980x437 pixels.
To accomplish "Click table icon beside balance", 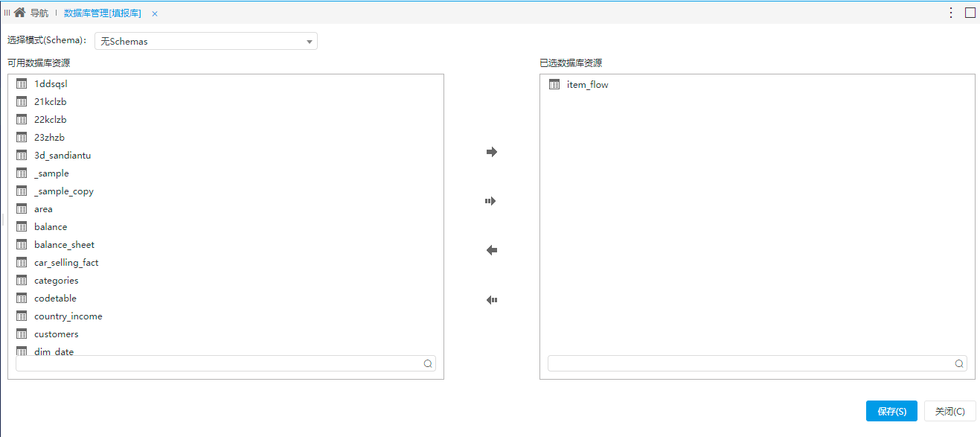I will [22, 227].
